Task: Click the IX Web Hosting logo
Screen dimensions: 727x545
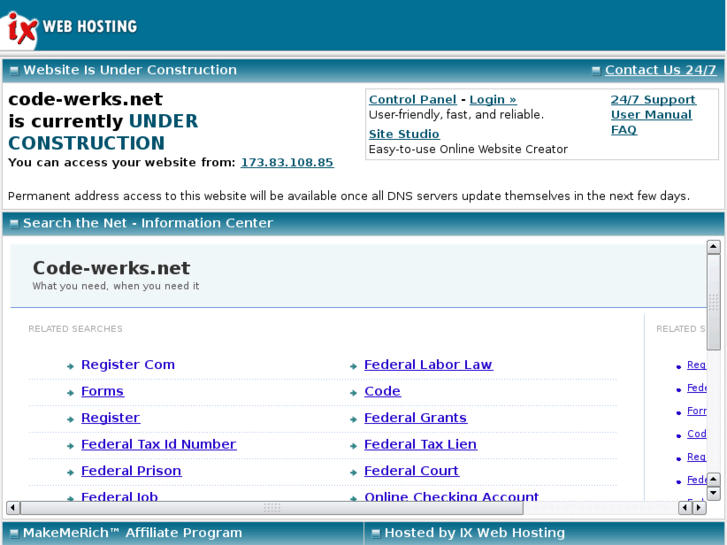Action: 70,29
